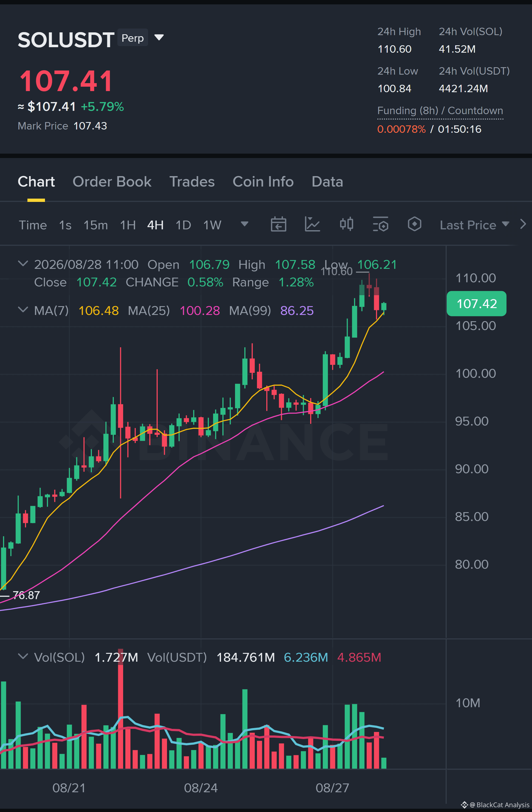Screen dimensions: 532x812
Task: Open the Coin Info tab
Action: coord(263,182)
